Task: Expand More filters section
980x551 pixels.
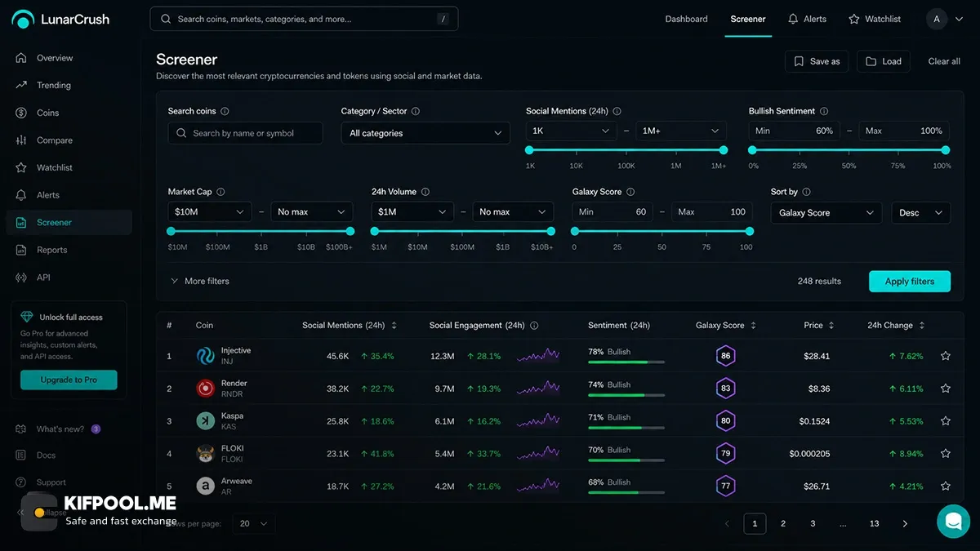Action: tap(199, 281)
